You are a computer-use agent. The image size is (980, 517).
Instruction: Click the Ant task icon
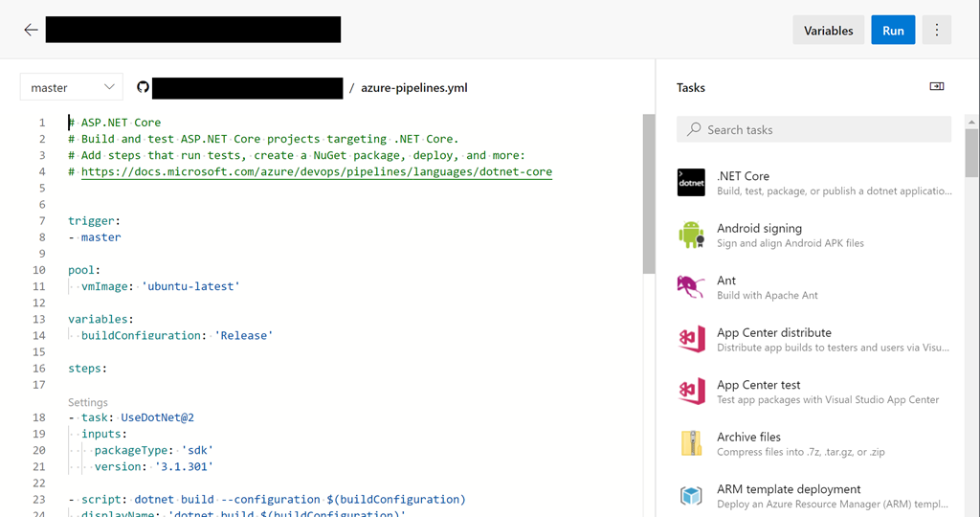(691, 287)
